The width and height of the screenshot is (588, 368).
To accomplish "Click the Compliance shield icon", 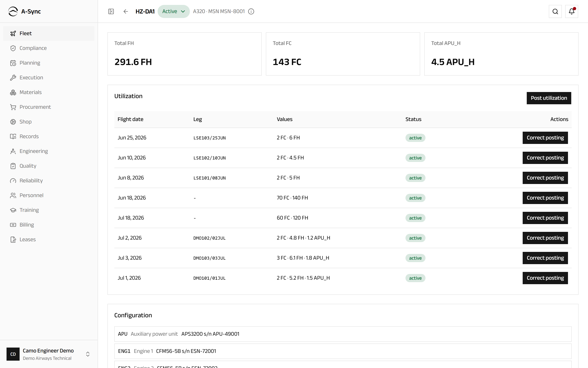I will [x=13, y=48].
